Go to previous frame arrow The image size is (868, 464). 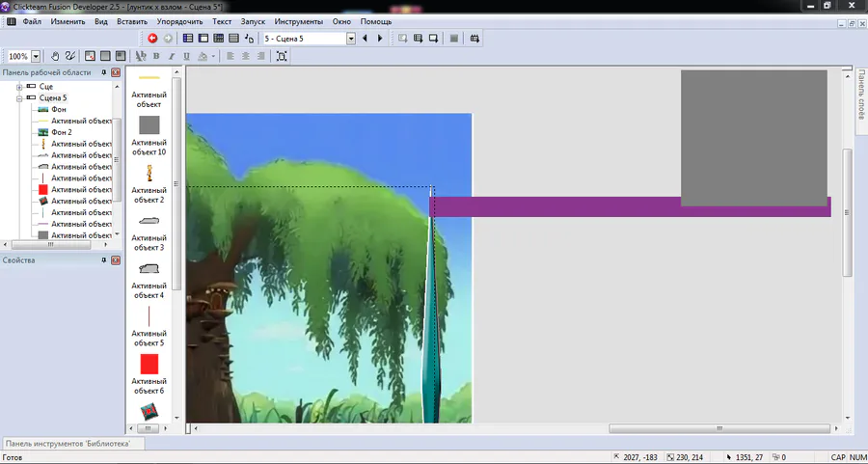[x=365, y=39]
